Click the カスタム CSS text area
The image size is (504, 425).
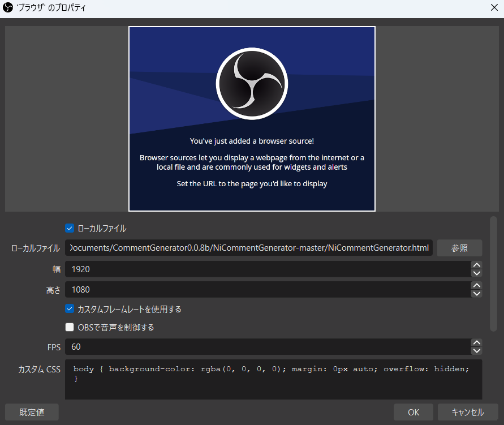tap(273, 379)
